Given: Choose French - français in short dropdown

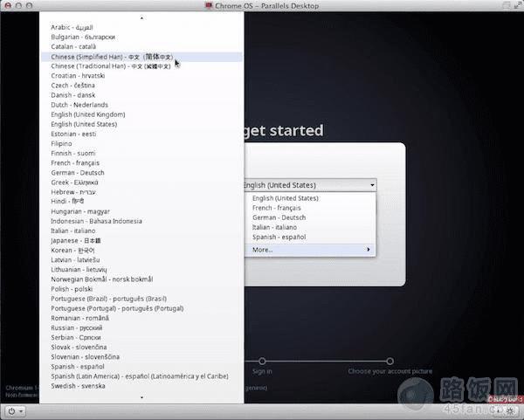Looking at the screenshot, I should pyautogui.click(x=310, y=208).
